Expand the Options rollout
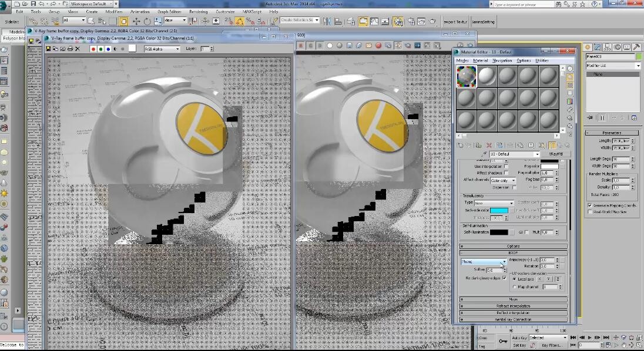 click(x=514, y=247)
